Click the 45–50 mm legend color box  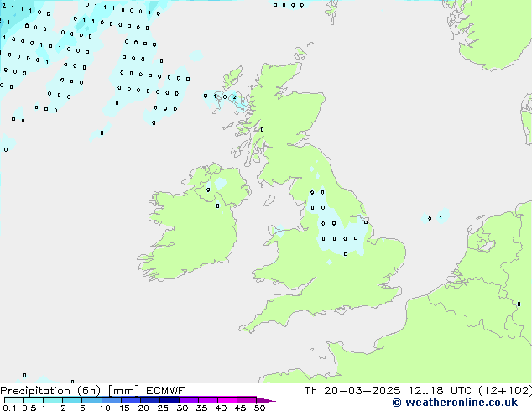[x=247, y=400]
